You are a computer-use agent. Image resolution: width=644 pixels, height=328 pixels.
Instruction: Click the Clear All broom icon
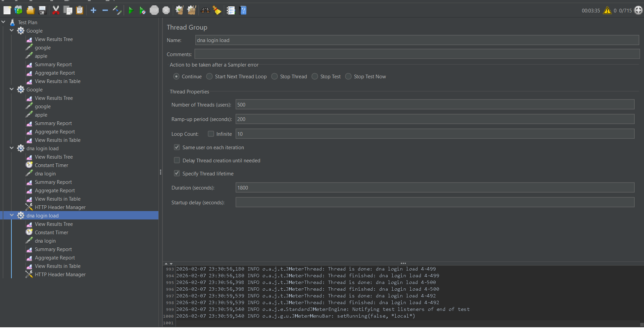192,11
